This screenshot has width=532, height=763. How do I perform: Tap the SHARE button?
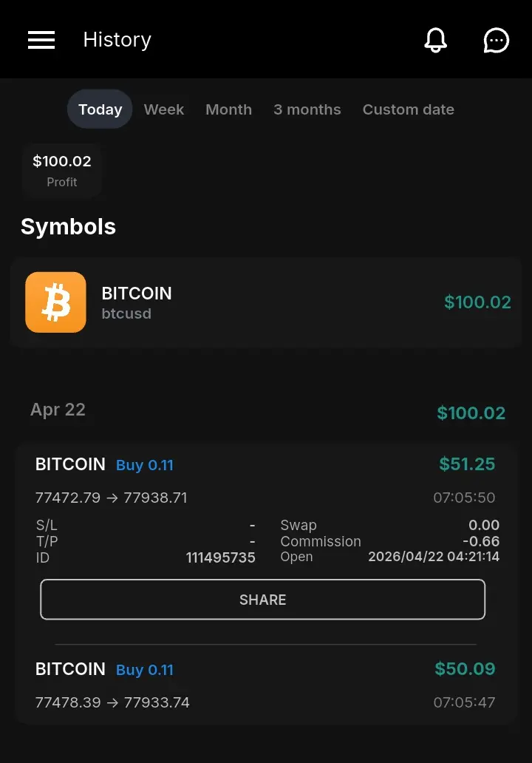coord(262,600)
